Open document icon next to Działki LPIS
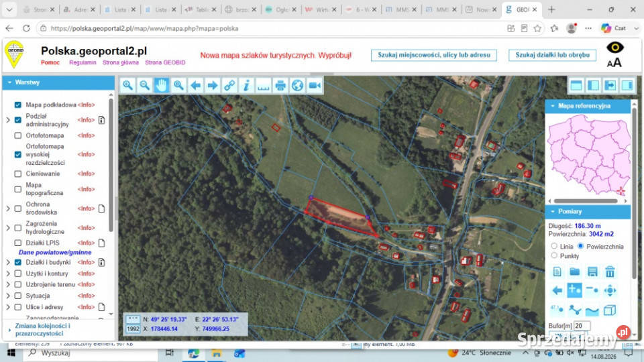The width and height of the screenshot is (644, 362). click(x=101, y=243)
